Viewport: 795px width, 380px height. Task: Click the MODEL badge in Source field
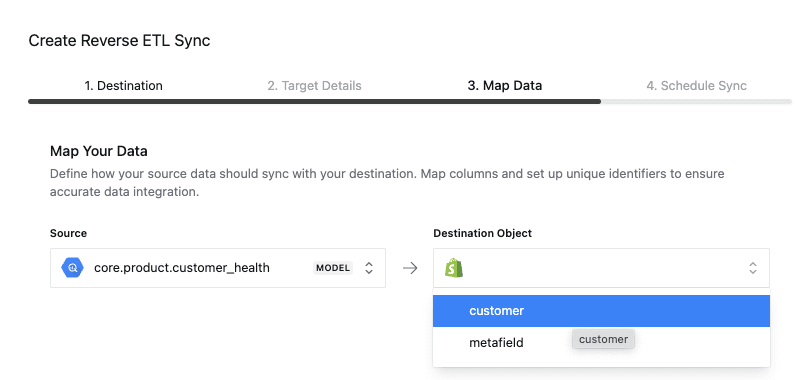[x=333, y=268]
